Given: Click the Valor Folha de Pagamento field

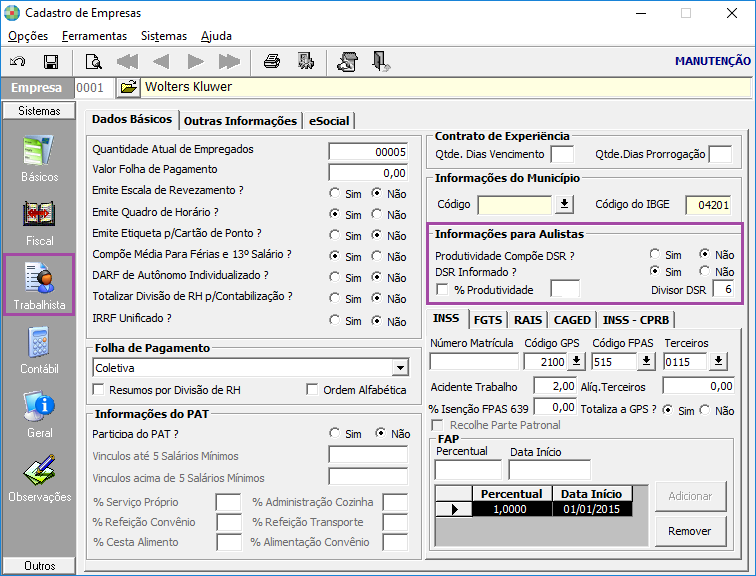Looking at the screenshot, I should click(x=368, y=173).
